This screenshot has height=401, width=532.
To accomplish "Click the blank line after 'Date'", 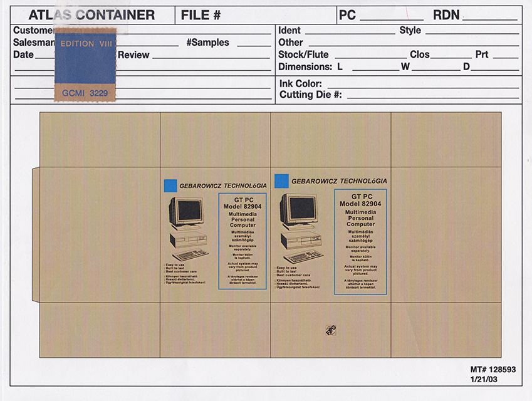I will click(44, 58).
